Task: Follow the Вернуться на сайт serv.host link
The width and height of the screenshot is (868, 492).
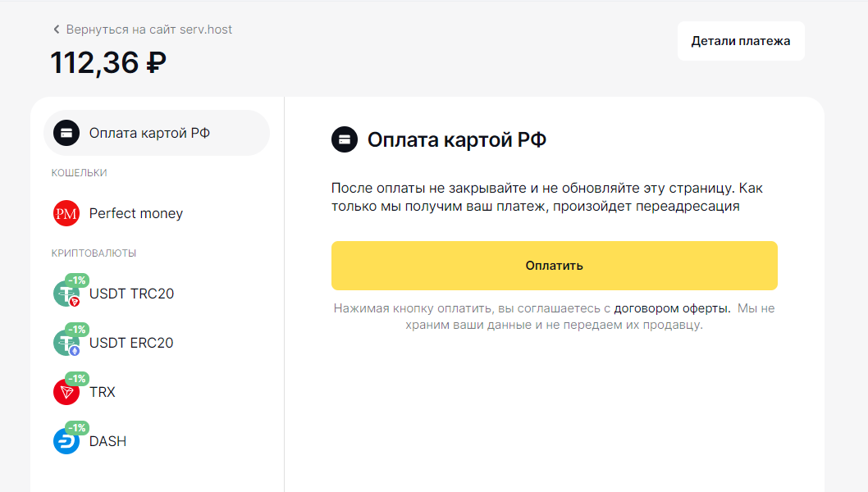Action: click(x=148, y=30)
